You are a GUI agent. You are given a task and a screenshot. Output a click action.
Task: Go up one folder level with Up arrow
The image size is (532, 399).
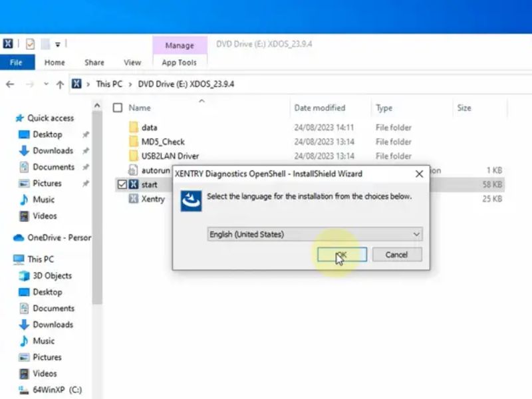(60, 84)
